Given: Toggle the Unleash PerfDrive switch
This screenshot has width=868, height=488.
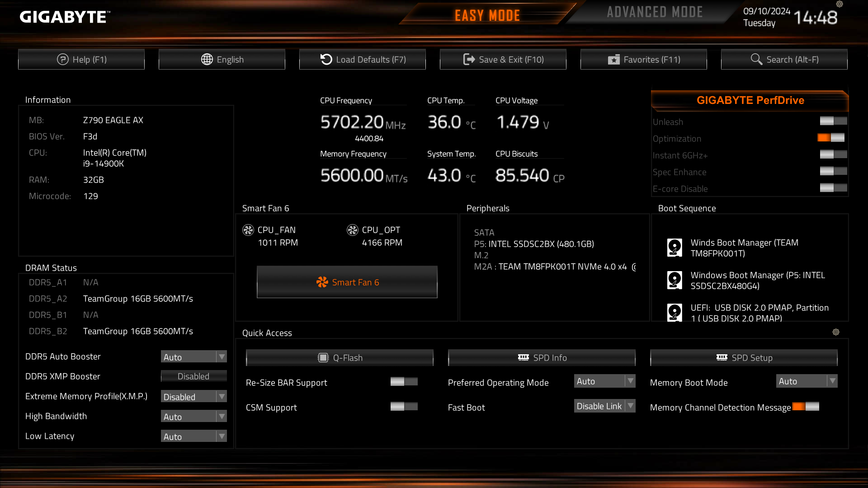Looking at the screenshot, I should (833, 121).
